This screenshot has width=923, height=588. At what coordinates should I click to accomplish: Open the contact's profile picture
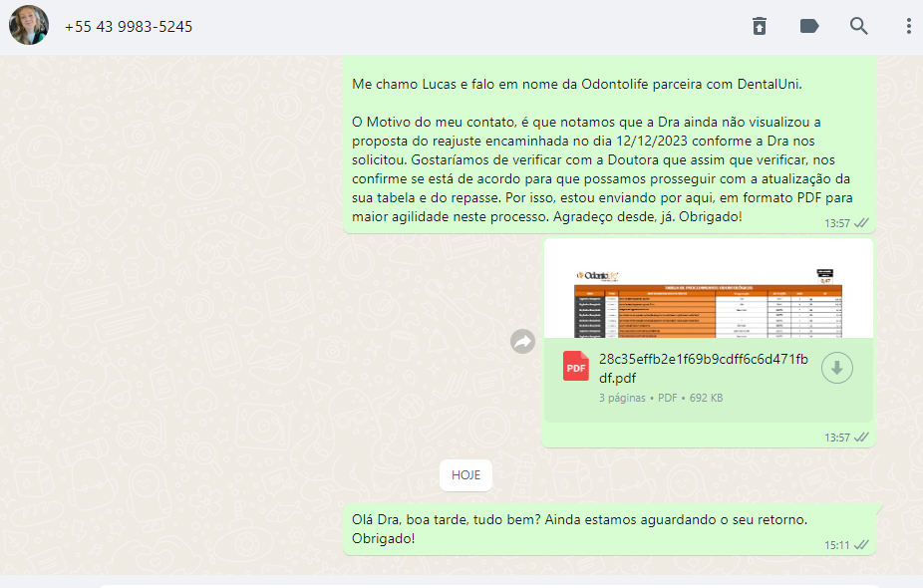click(x=28, y=25)
